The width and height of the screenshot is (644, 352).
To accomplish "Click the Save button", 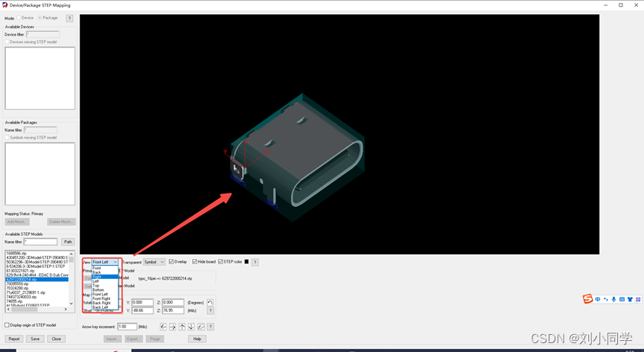I will pyautogui.click(x=35, y=339).
